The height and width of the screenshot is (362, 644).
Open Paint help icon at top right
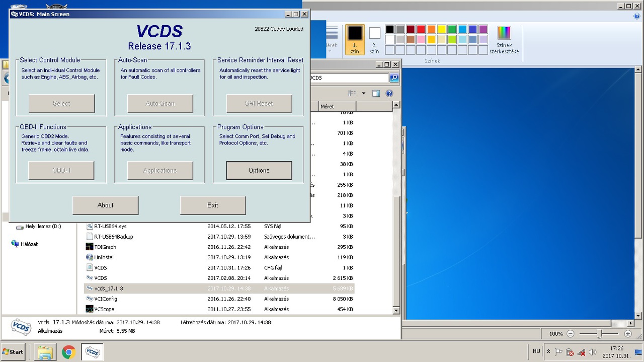pyautogui.click(x=637, y=16)
